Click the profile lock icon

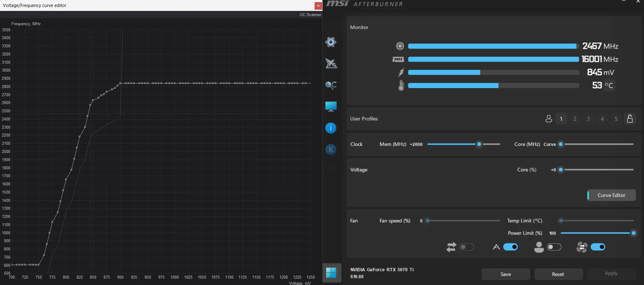pos(630,119)
